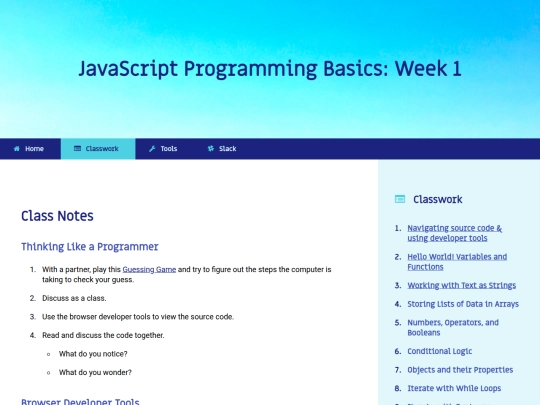Open the Conditional Logic lesson
This screenshot has width=540, height=405.
pyautogui.click(x=439, y=351)
